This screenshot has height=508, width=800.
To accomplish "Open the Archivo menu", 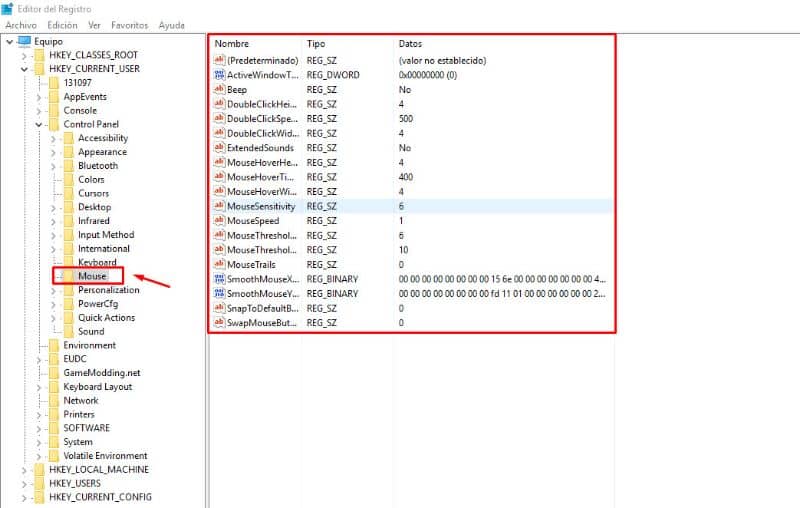I will [x=21, y=24].
